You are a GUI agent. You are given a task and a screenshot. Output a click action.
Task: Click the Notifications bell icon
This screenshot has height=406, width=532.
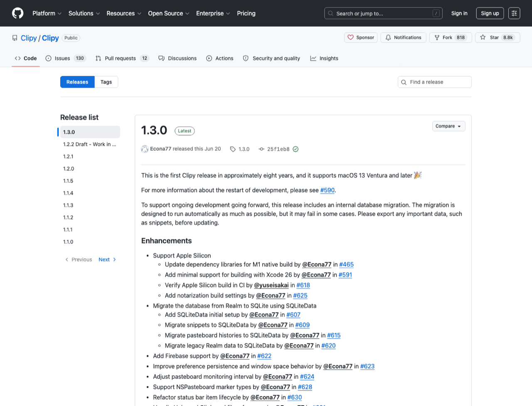(388, 37)
